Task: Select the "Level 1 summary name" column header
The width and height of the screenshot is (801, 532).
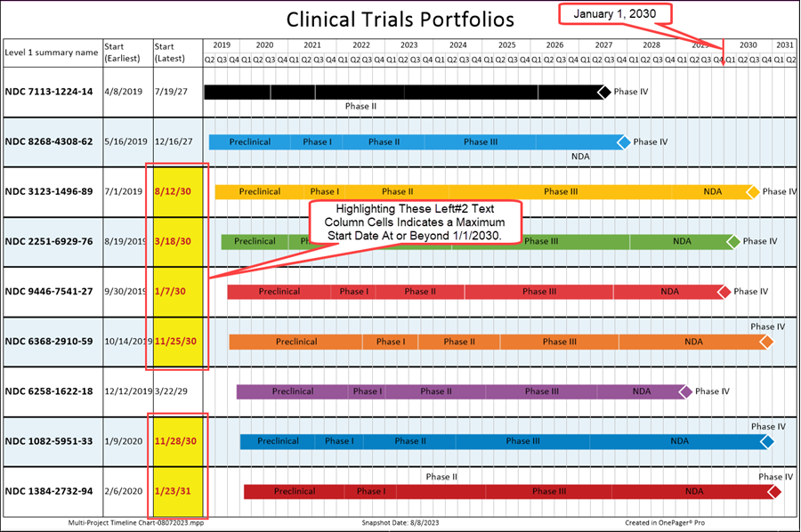Action: pyautogui.click(x=52, y=52)
